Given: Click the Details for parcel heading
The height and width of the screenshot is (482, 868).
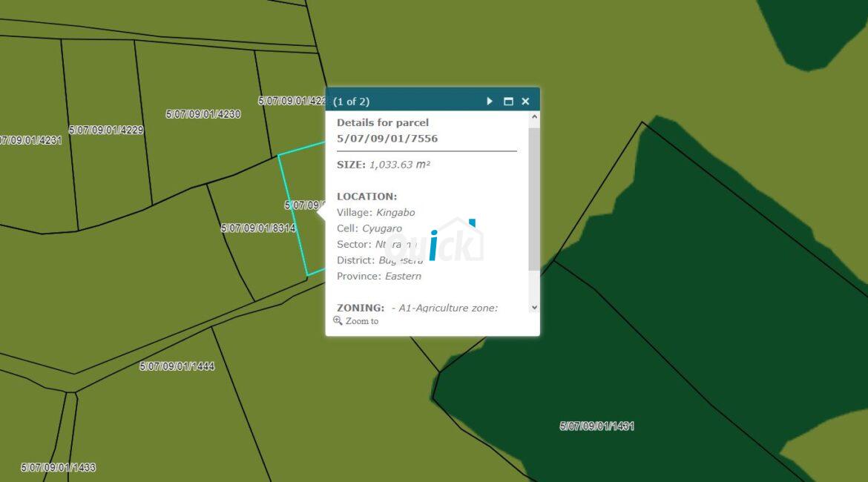Looking at the screenshot, I should [383, 123].
